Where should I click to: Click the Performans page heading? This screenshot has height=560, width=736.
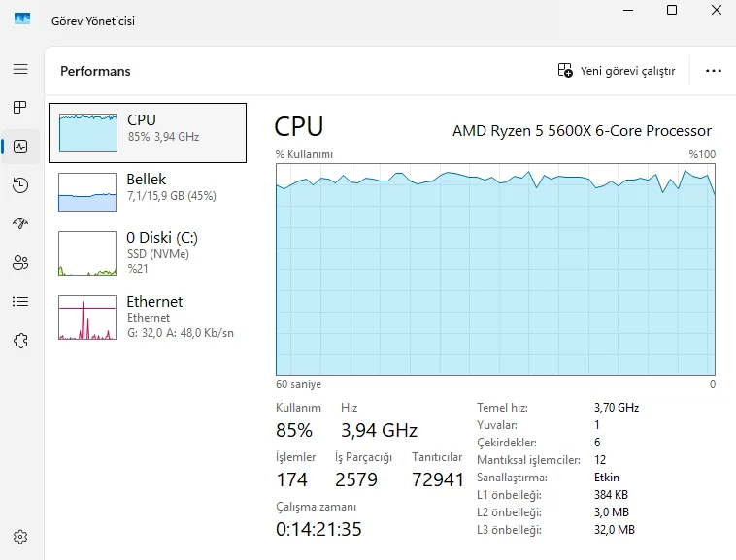click(x=95, y=71)
